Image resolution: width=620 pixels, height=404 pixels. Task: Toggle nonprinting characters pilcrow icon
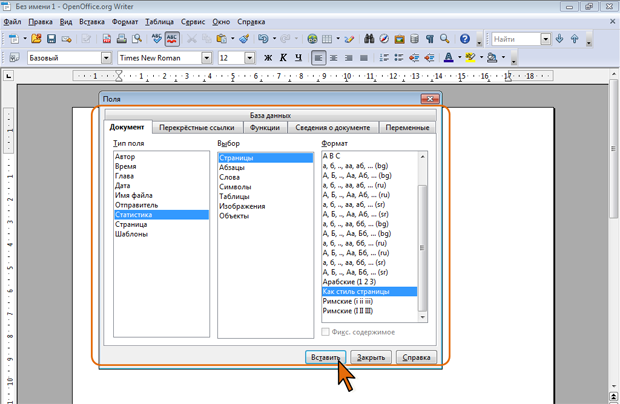pyautogui.click(x=430, y=39)
